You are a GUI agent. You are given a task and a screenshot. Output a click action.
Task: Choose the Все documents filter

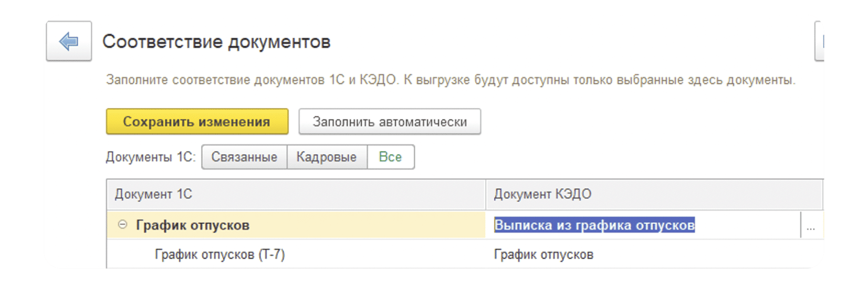click(390, 157)
